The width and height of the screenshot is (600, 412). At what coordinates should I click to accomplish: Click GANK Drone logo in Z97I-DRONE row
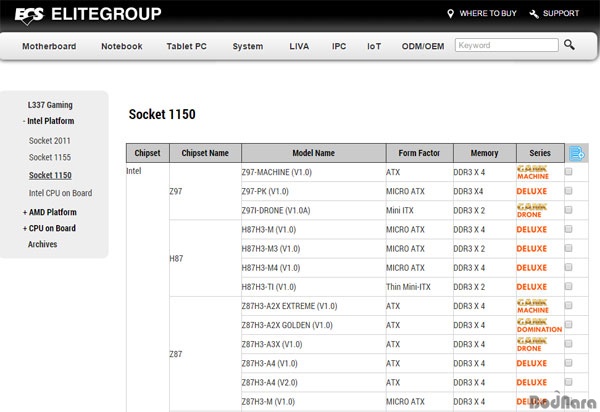tap(532, 211)
